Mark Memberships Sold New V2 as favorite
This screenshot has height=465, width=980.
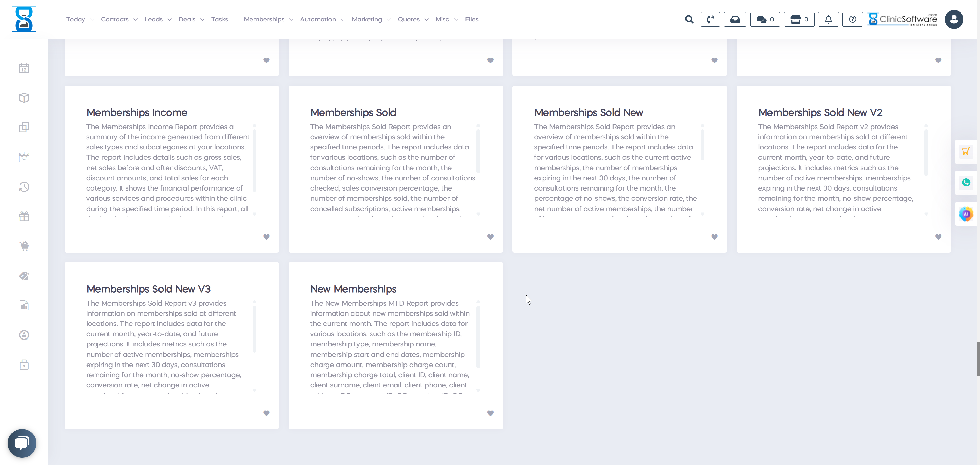point(938,236)
